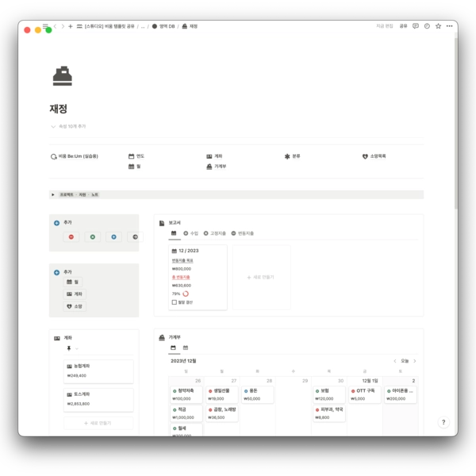Open the 농협계좌 account card
This screenshot has height=476, width=476.
[x=98, y=370]
